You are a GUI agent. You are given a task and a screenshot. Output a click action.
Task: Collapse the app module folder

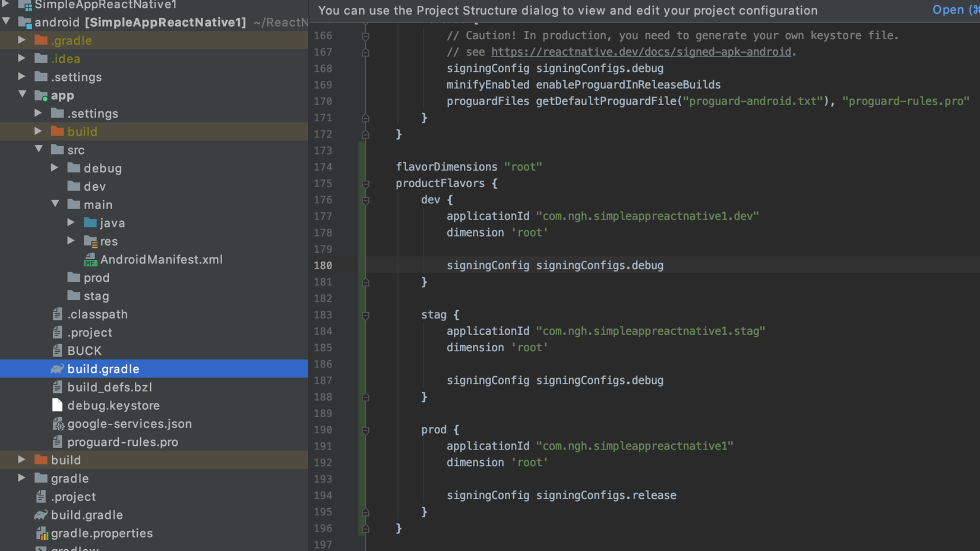coord(23,95)
